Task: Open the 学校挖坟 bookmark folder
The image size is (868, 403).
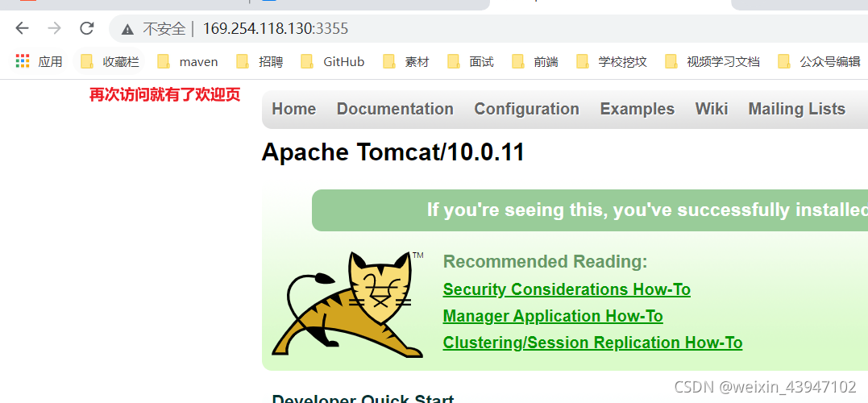Action: pyautogui.click(x=612, y=61)
